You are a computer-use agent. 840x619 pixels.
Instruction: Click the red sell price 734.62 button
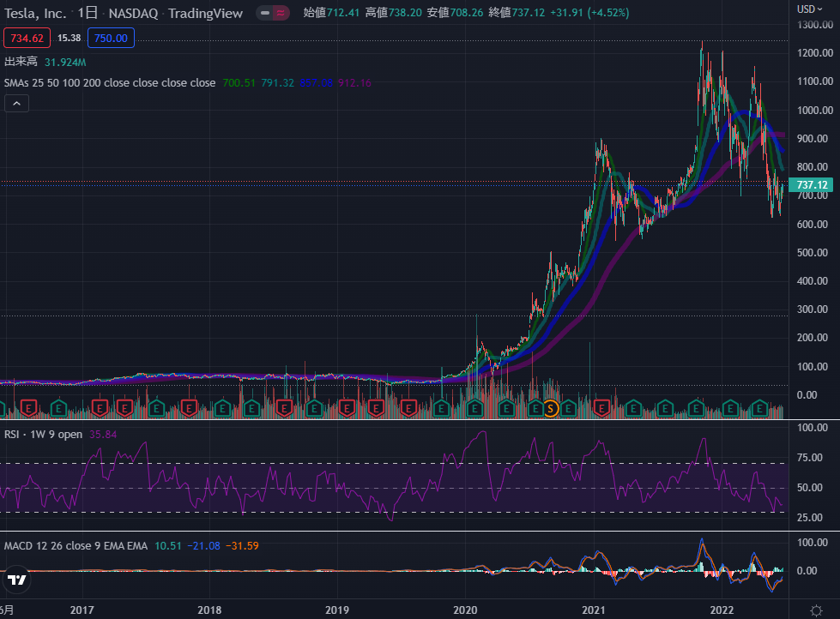tap(27, 38)
